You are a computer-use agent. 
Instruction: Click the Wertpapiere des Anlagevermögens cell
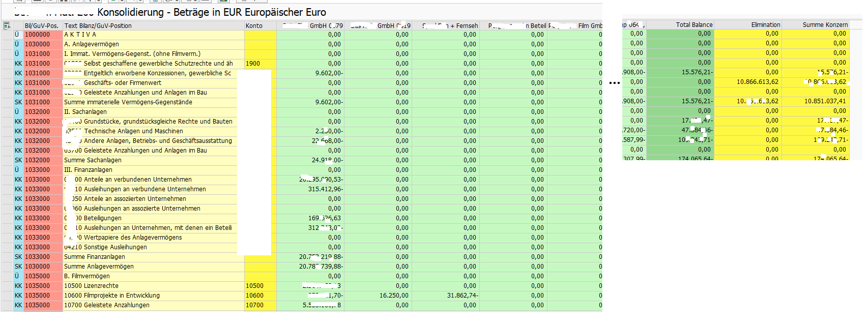click(132, 238)
